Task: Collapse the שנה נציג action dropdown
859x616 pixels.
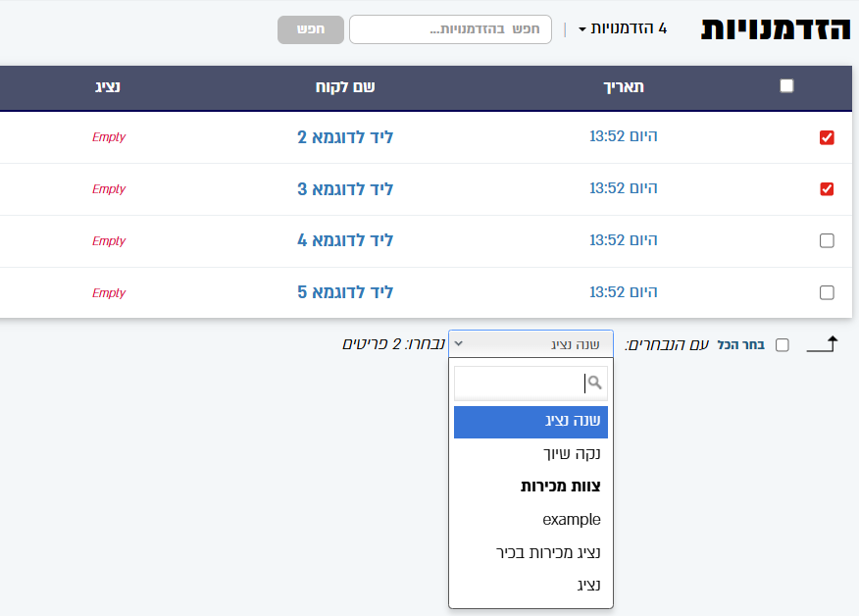Action: pyautogui.click(x=531, y=344)
